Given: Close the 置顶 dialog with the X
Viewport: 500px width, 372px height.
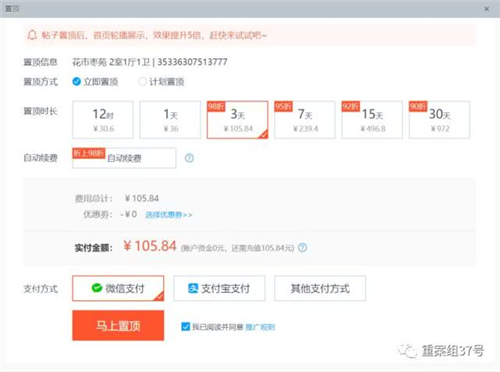Looking at the screenshot, I should [x=487, y=9].
